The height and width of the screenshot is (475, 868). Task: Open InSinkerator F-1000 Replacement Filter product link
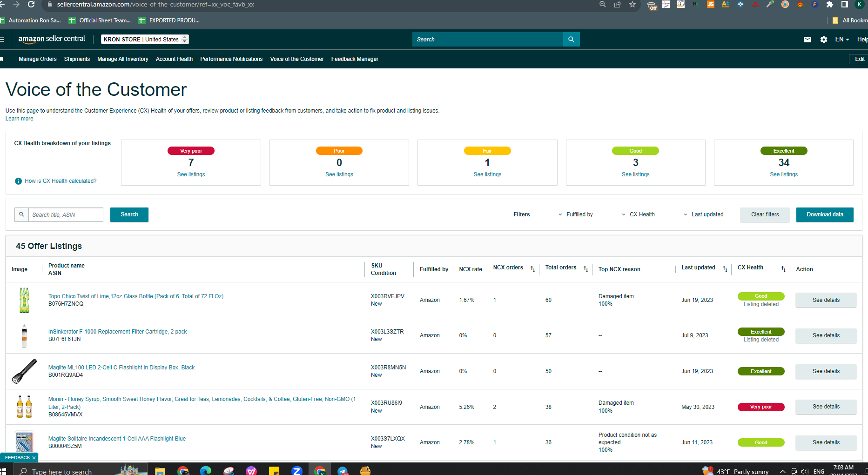tap(117, 332)
